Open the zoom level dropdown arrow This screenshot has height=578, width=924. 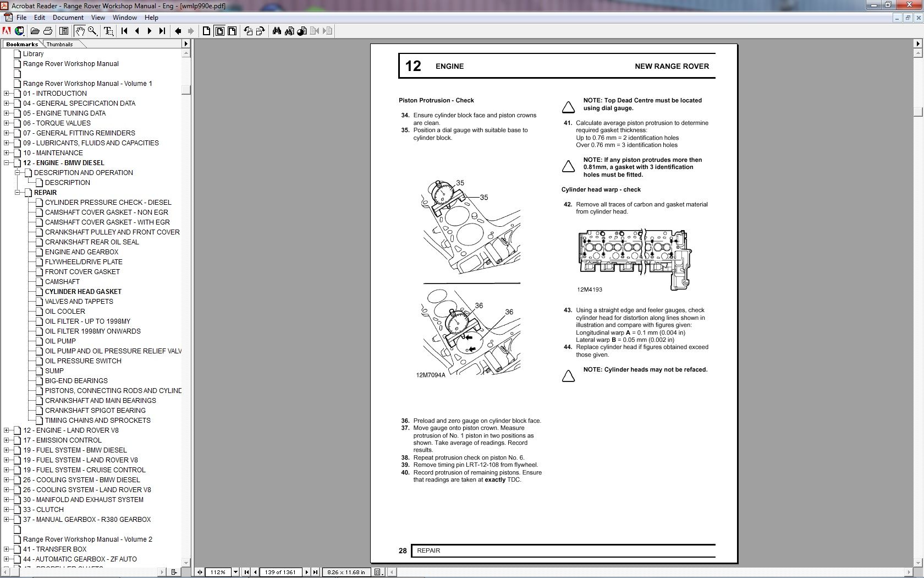(x=235, y=572)
